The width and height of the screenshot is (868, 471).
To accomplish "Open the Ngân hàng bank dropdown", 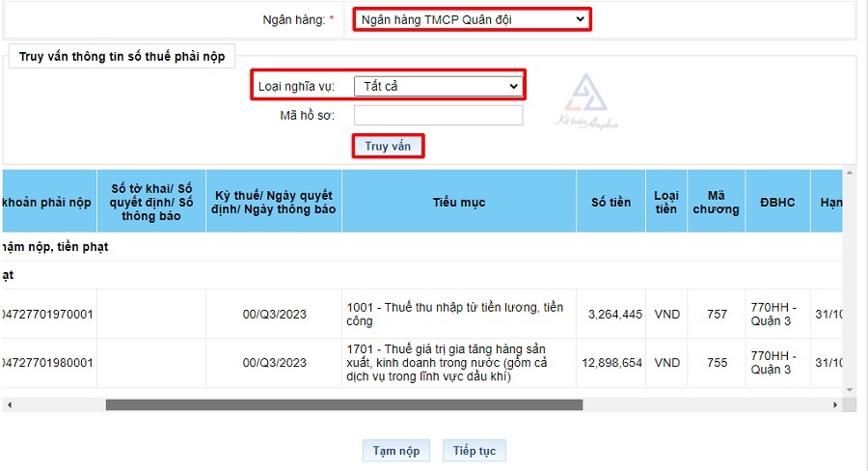I will 471,18.
